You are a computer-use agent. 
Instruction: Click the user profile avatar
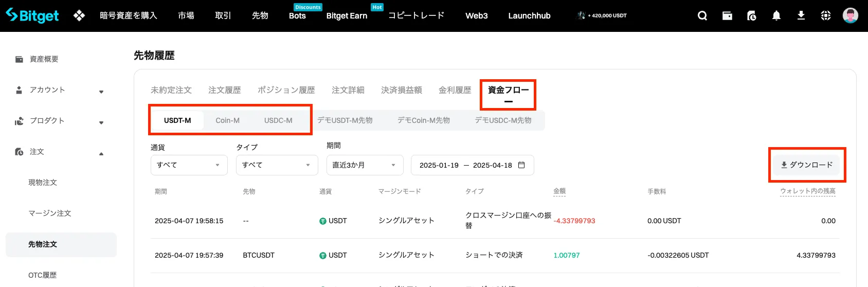click(851, 15)
